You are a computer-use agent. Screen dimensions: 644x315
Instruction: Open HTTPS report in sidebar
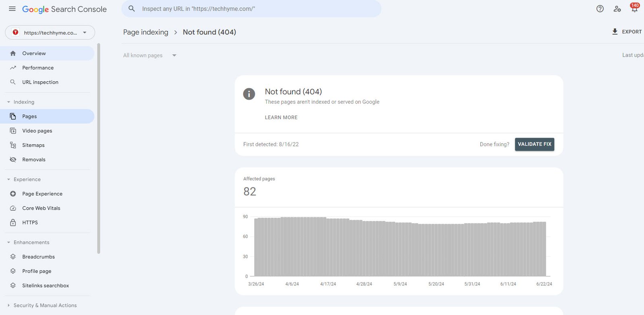point(47,222)
